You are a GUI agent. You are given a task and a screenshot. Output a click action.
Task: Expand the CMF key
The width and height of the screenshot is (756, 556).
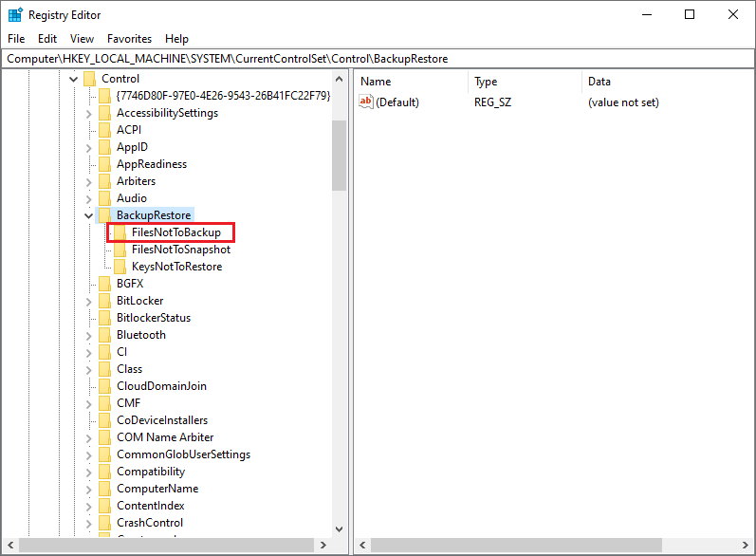point(89,404)
